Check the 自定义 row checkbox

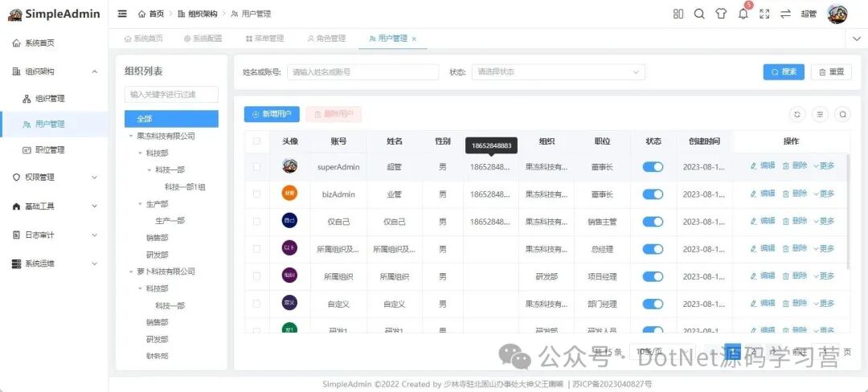click(256, 304)
